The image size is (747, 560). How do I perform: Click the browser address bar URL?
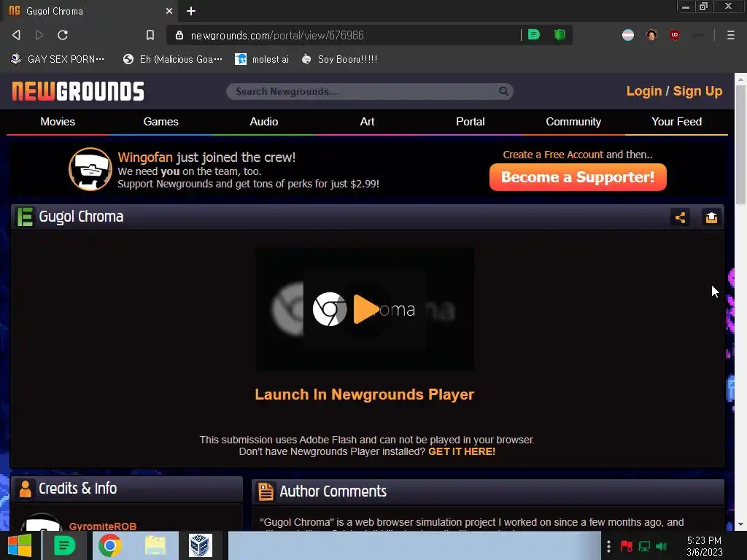(x=277, y=35)
